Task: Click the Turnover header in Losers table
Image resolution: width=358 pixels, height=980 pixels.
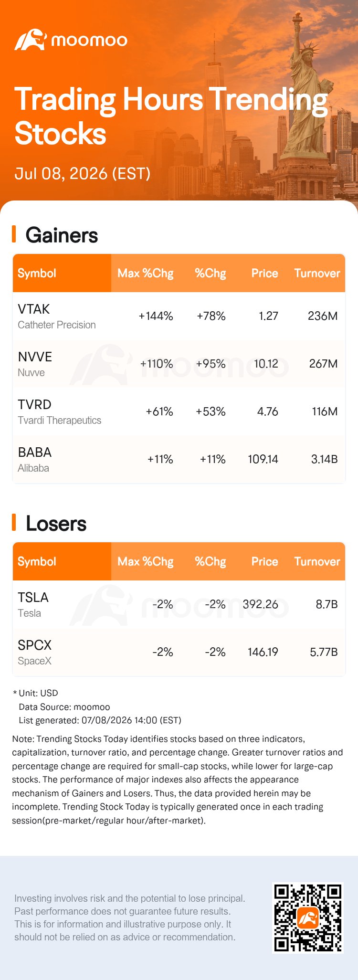Action: point(317,561)
